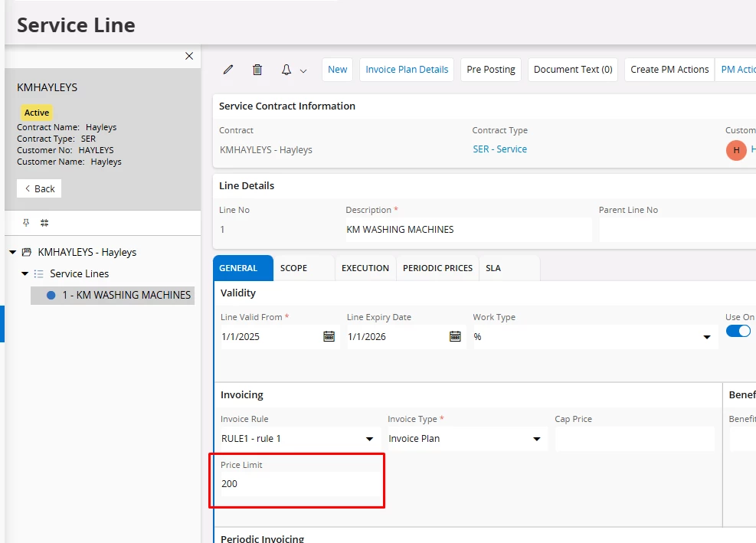Open the Invoice Type dropdown

(537, 439)
